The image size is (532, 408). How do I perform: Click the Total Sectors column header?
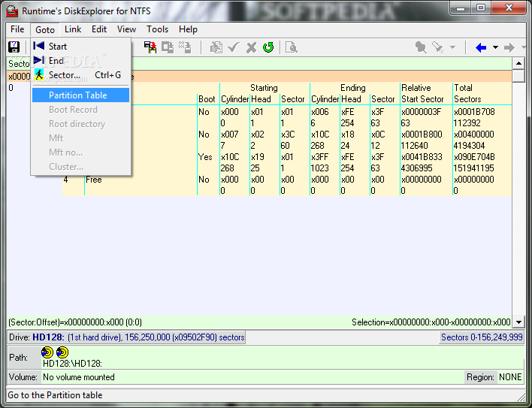pos(467,93)
